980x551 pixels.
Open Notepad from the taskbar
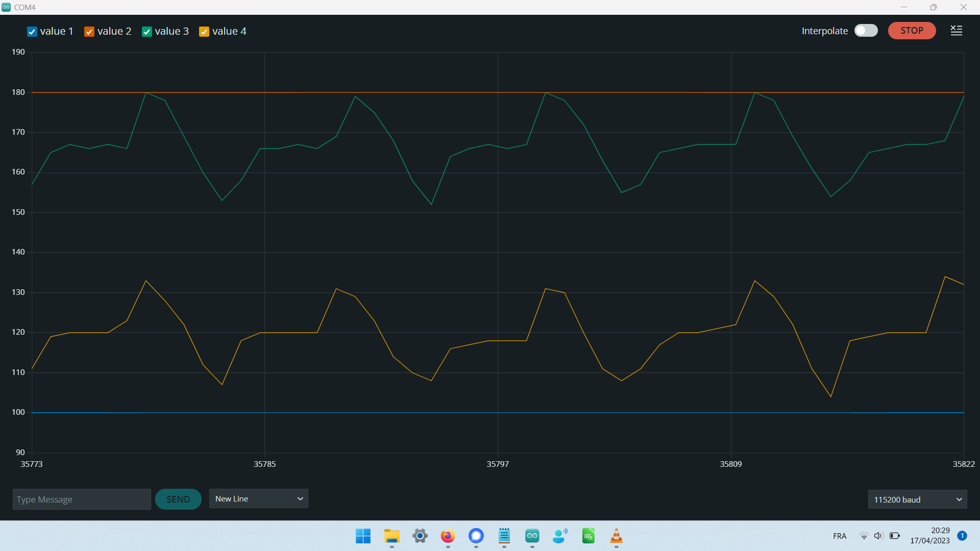click(x=504, y=536)
